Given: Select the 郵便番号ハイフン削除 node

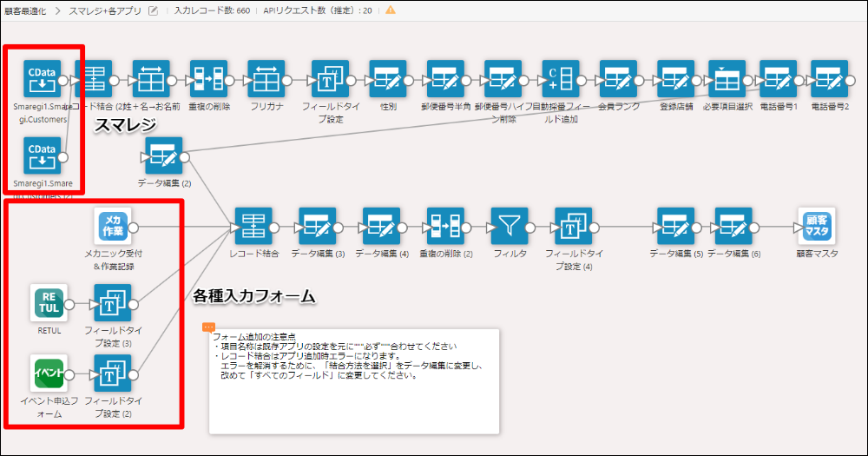Looking at the screenshot, I should (503, 79).
